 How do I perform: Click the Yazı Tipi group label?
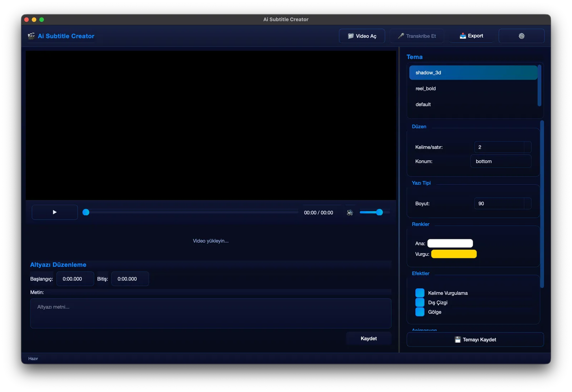point(421,183)
